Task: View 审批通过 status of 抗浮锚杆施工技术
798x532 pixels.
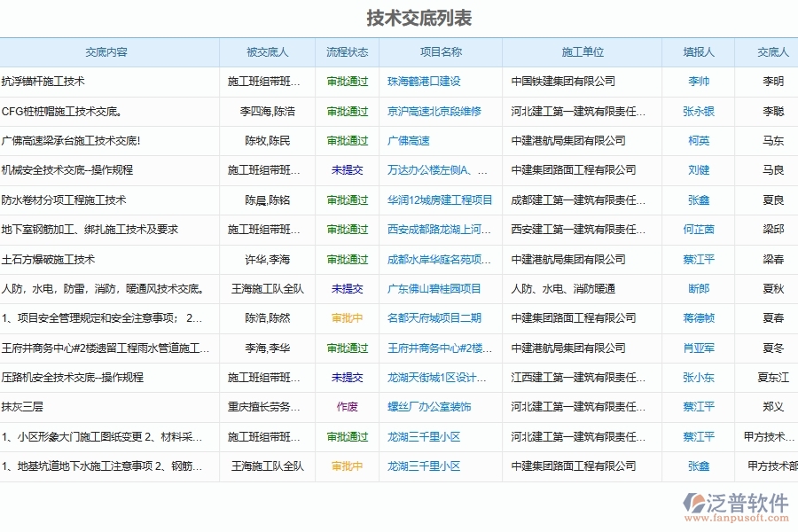Action: tap(348, 81)
